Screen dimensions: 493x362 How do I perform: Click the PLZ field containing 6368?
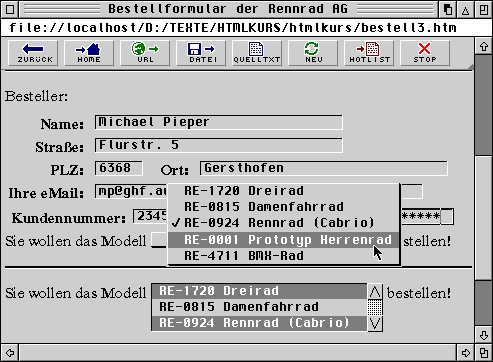119,168
